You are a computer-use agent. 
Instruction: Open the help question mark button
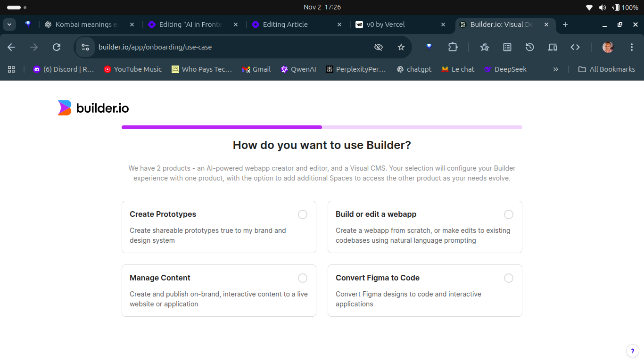[633, 351]
